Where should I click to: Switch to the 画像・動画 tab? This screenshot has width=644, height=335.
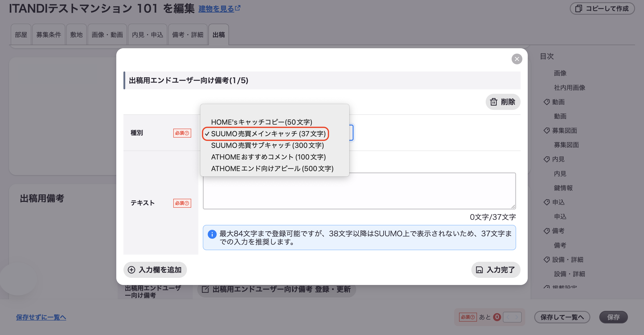tap(107, 35)
